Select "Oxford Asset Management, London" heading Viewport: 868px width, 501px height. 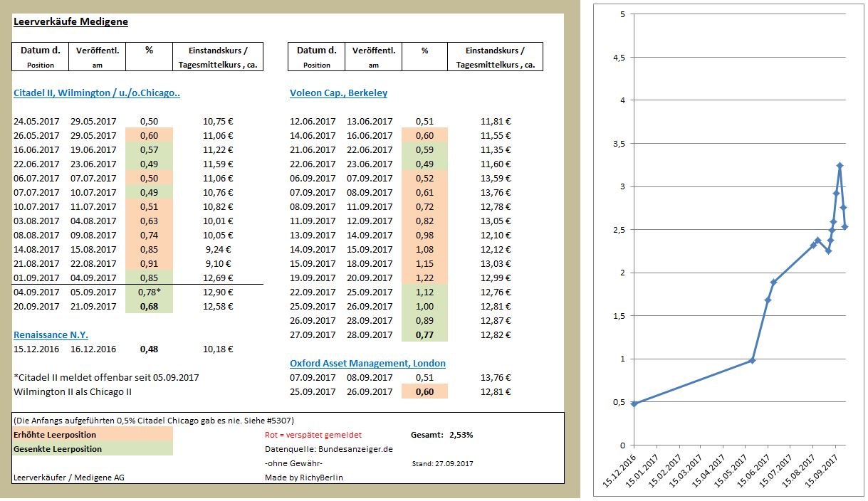(367, 363)
